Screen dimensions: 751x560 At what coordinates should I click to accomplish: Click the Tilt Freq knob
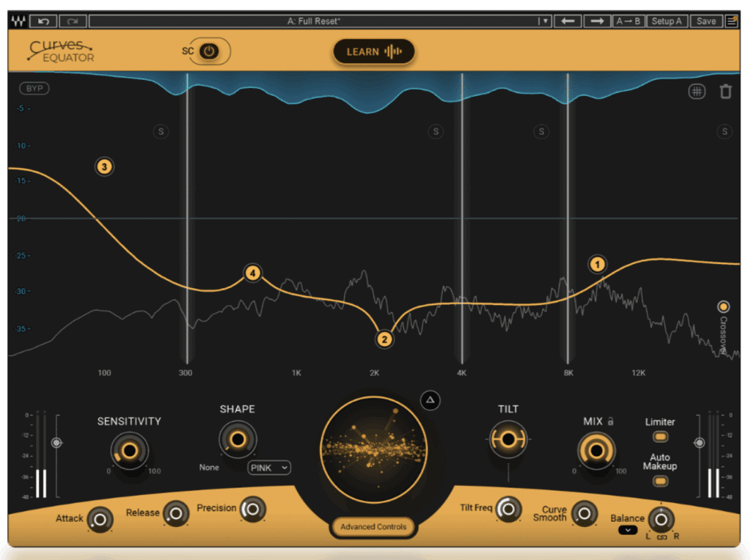click(508, 509)
